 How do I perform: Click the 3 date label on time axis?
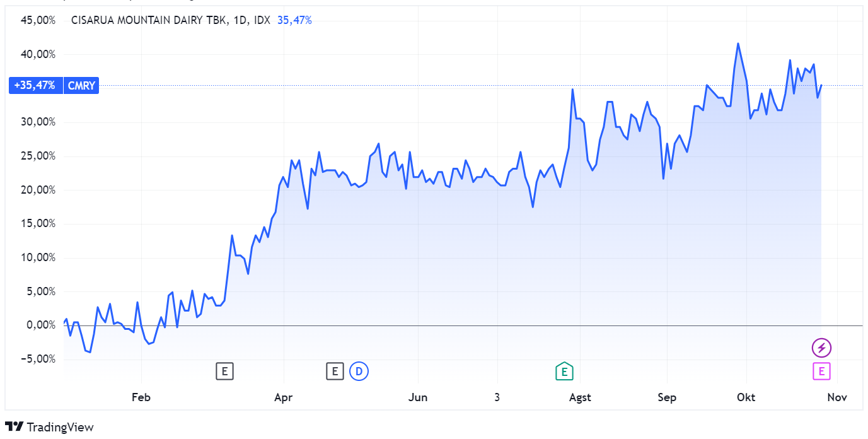497,397
